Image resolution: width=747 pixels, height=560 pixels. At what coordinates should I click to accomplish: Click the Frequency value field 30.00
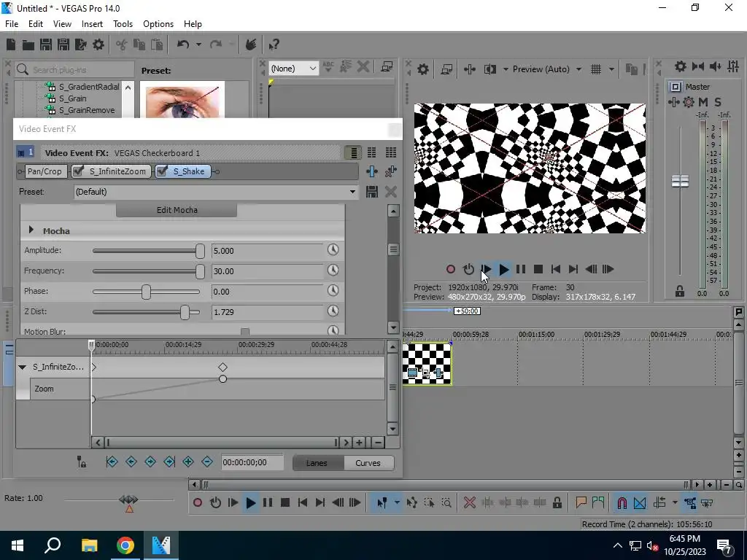[x=267, y=271]
